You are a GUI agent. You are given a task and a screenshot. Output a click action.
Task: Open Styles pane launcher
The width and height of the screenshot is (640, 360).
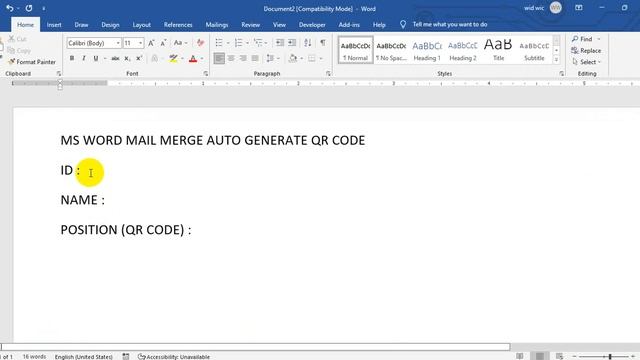(x=562, y=74)
